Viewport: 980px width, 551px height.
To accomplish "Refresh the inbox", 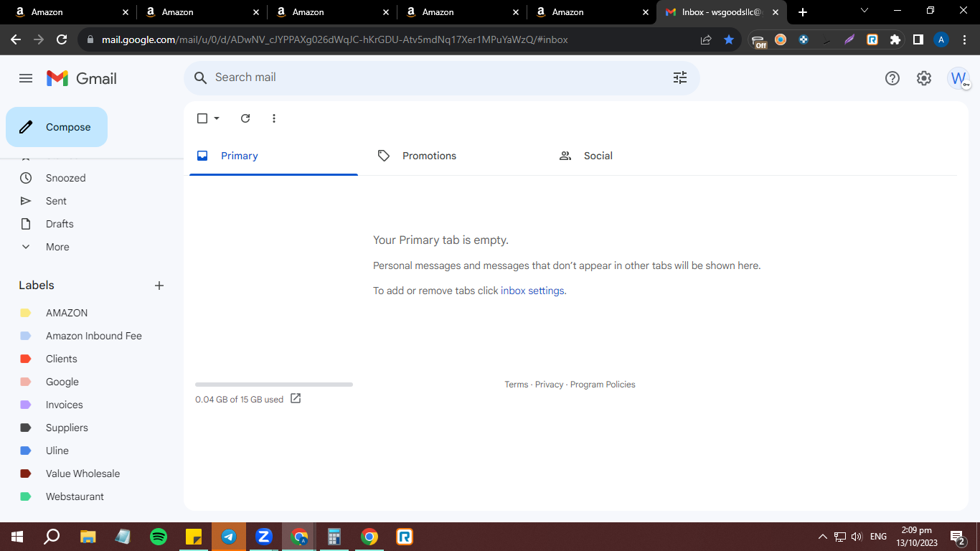I will point(245,118).
